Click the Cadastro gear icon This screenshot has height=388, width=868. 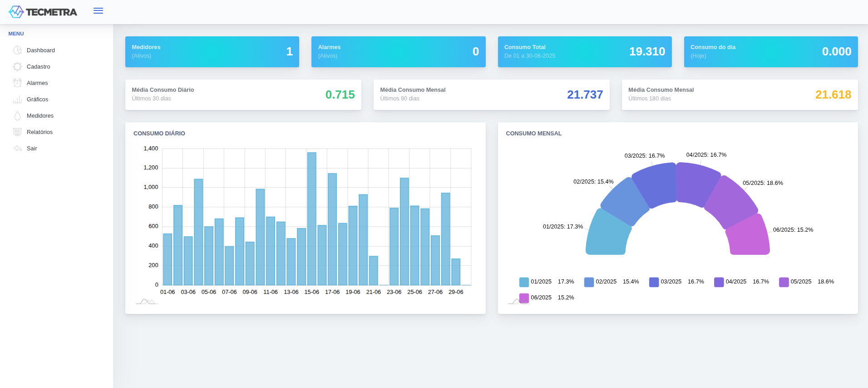click(17, 67)
